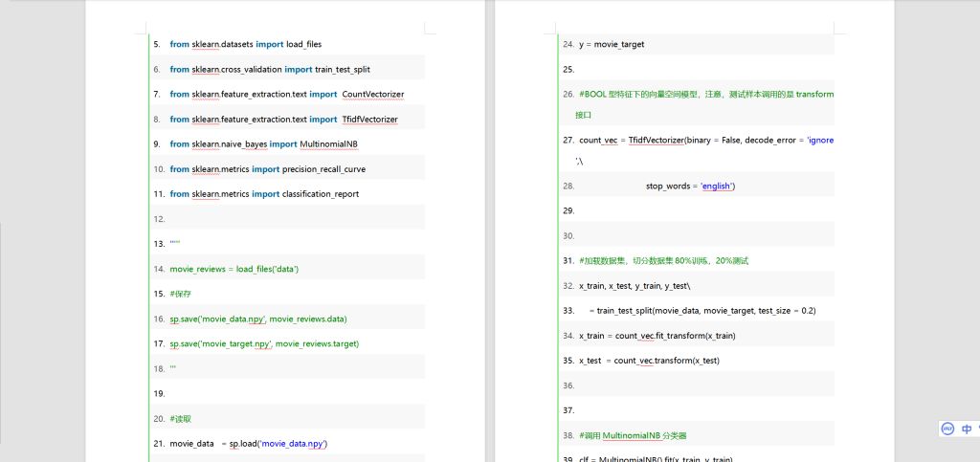980x462 pixels.
Task: Click TfidfVectorizer in the line 8 import
Action: 369,119
